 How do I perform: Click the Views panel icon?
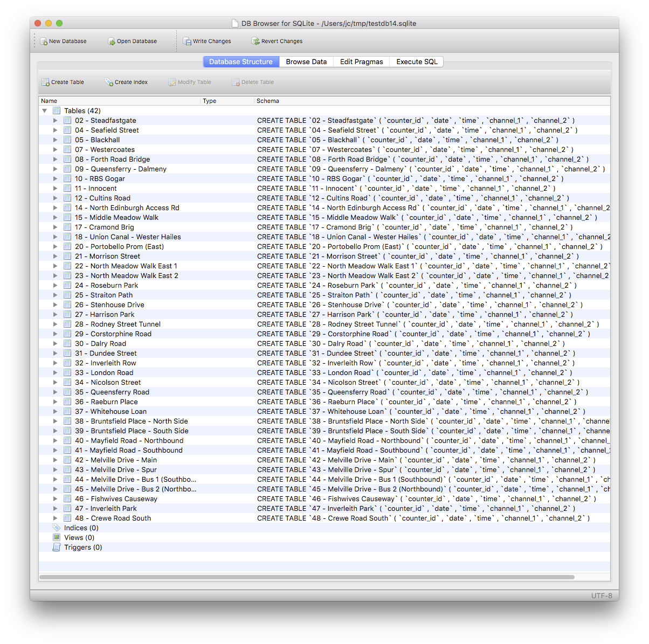pos(56,537)
